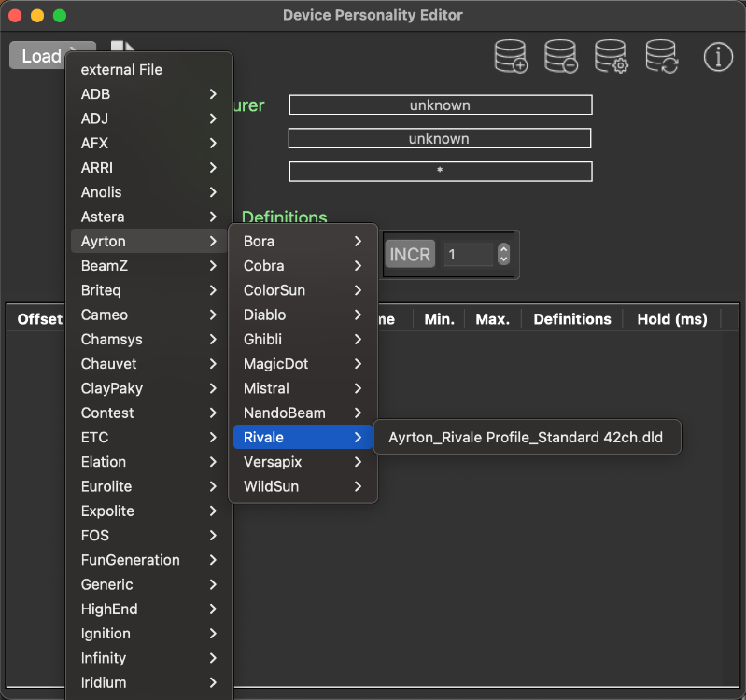Viewport: 746px width, 700px height.
Task: Click the INCR value stepper arrows
Action: pyautogui.click(x=504, y=254)
